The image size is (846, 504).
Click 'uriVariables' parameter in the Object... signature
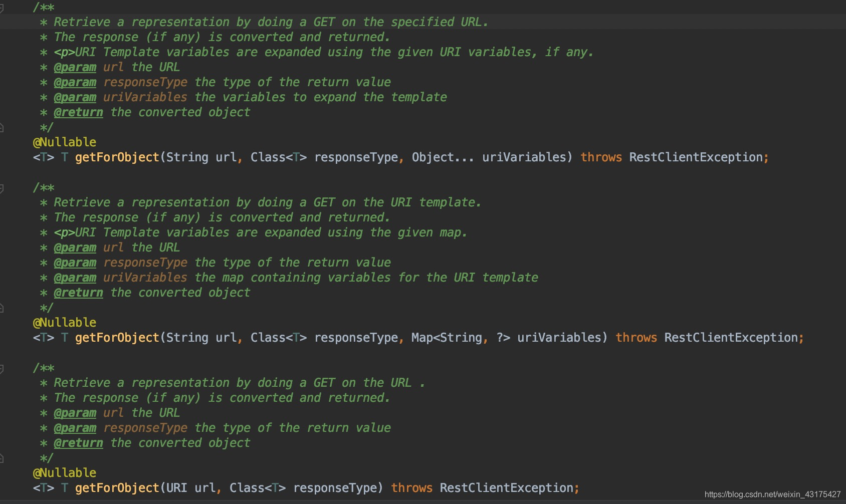(524, 157)
